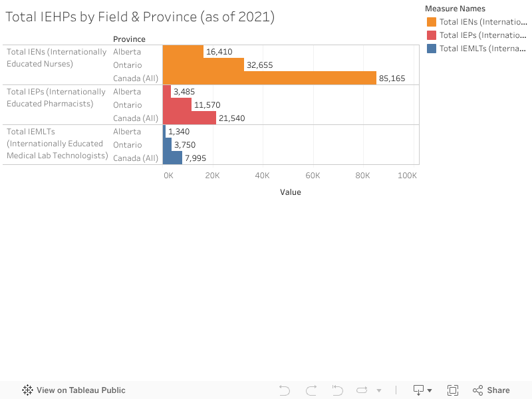Click the Undo arrow icon
This screenshot has width=532, height=399.
tap(285, 390)
